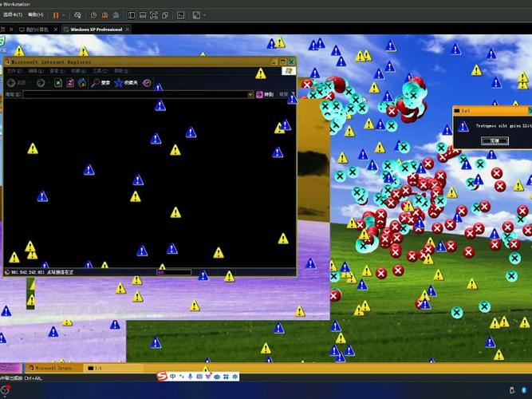Open second menu in Internet Explorer menu bar
Viewport: 532px width, 399px height.
tap(36, 71)
